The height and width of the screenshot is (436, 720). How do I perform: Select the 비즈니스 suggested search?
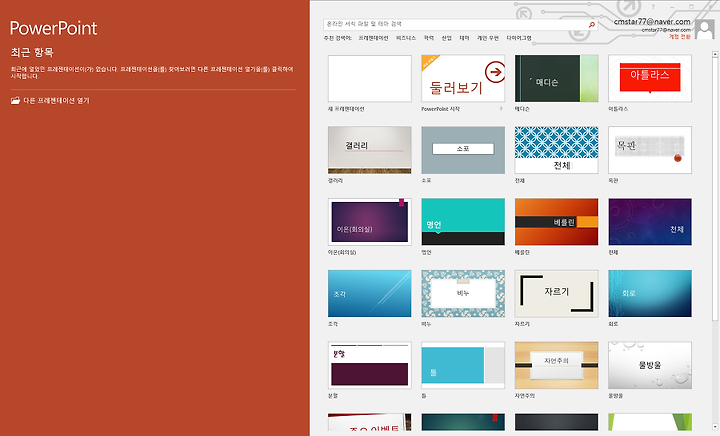tap(406, 38)
